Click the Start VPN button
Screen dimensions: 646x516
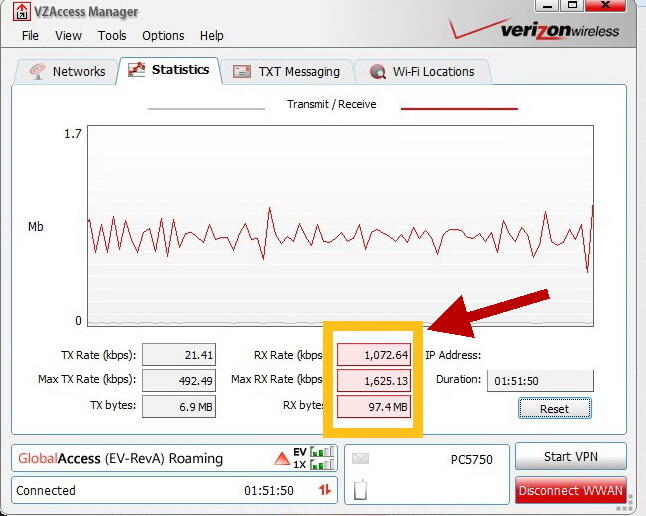(x=571, y=456)
